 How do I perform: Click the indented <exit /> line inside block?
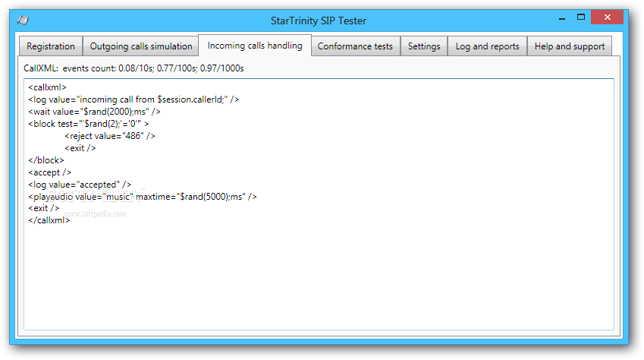(x=80, y=148)
